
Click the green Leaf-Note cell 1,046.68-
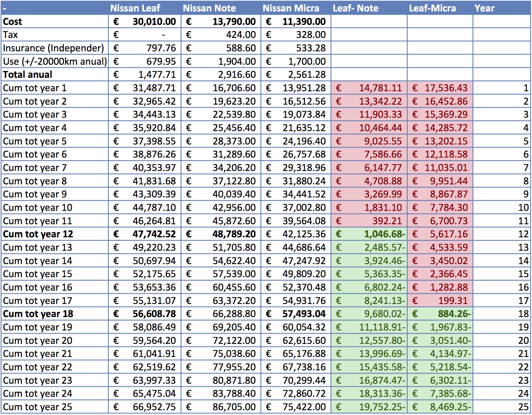[x=384, y=234]
